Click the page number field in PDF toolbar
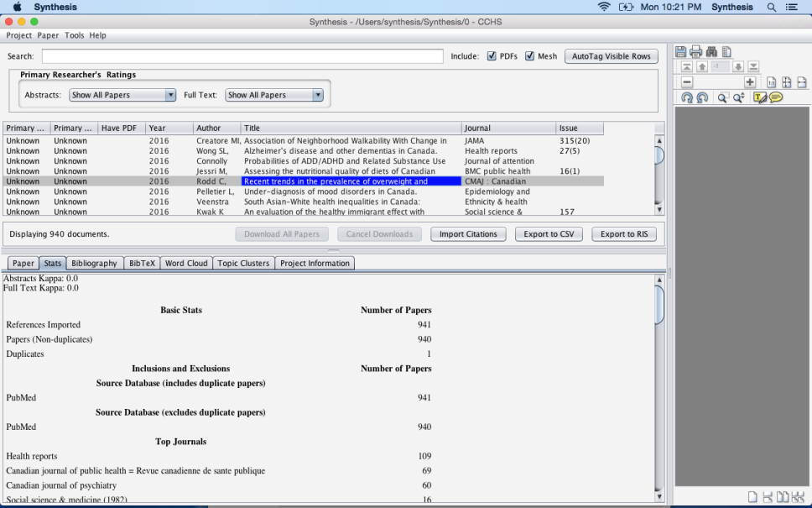The height and width of the screenshot is (508, 812). pos(720,66)
